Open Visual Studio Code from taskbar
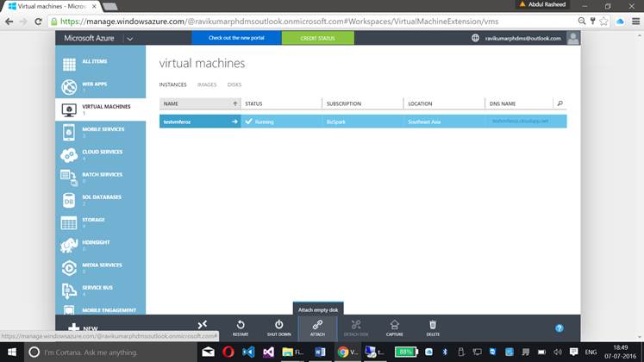The width and height of the screenshot is (644, 362). [248, 353]
